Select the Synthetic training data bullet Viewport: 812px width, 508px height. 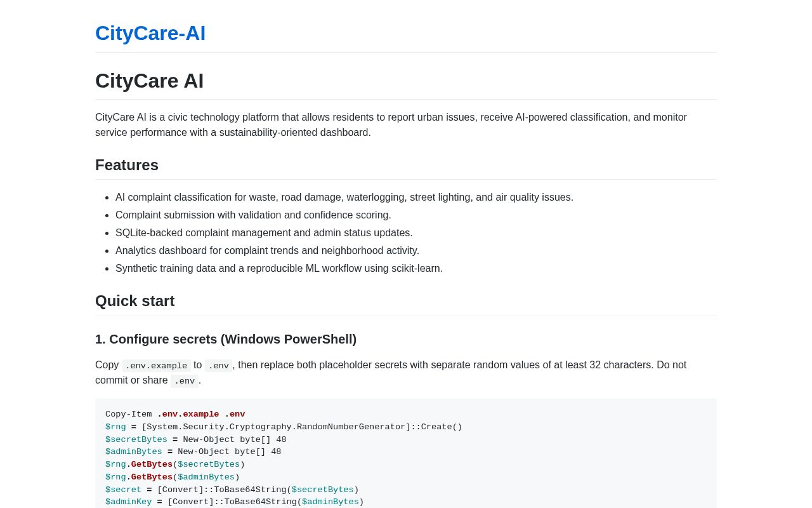pos(279,269)
